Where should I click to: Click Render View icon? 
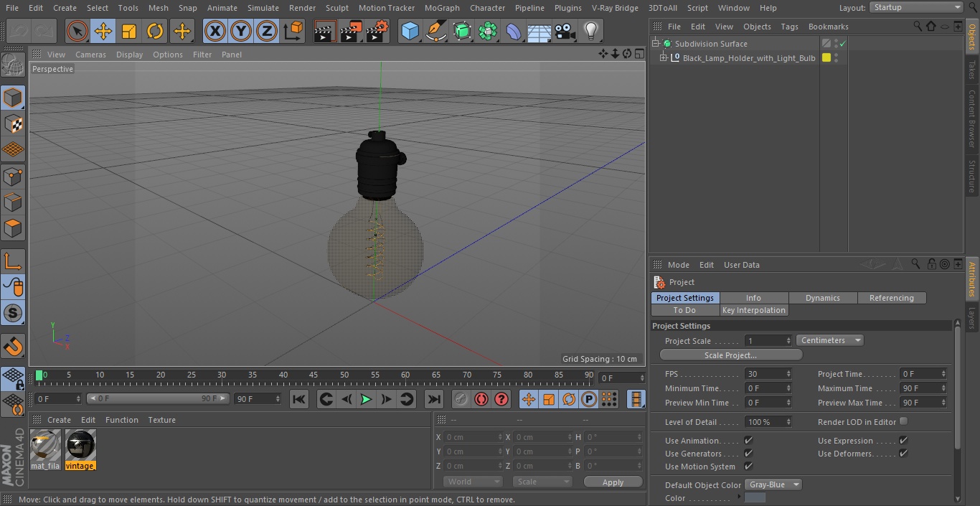325,31
